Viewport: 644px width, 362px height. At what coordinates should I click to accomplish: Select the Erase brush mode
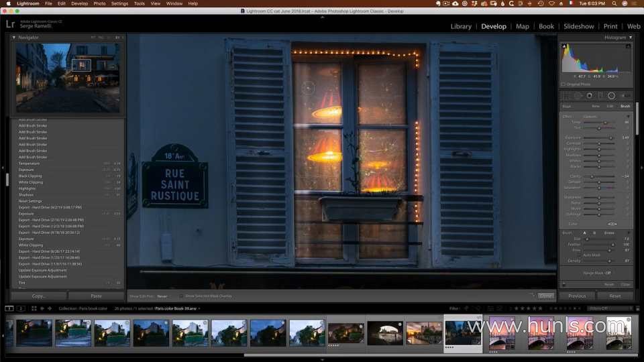tap(609, 233)
